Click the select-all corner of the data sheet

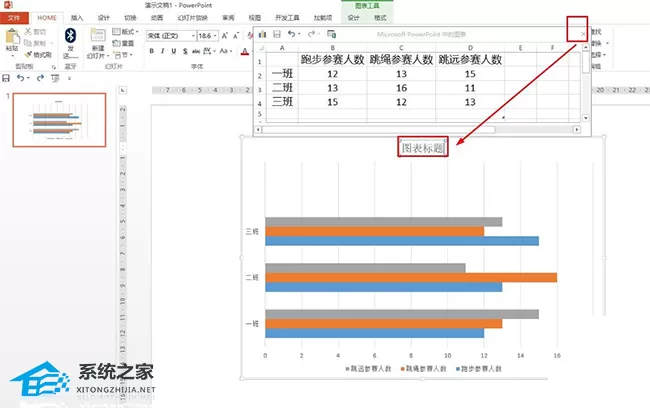[x=261, y=48]
